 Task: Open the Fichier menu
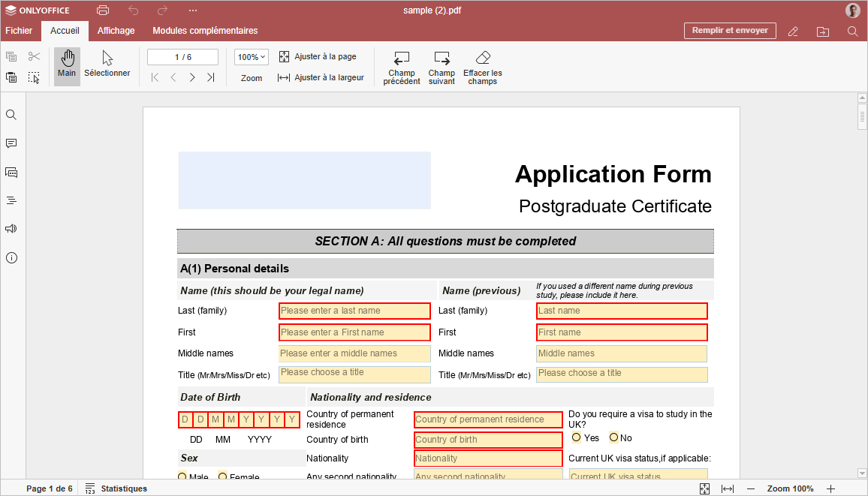coord(19,31)
